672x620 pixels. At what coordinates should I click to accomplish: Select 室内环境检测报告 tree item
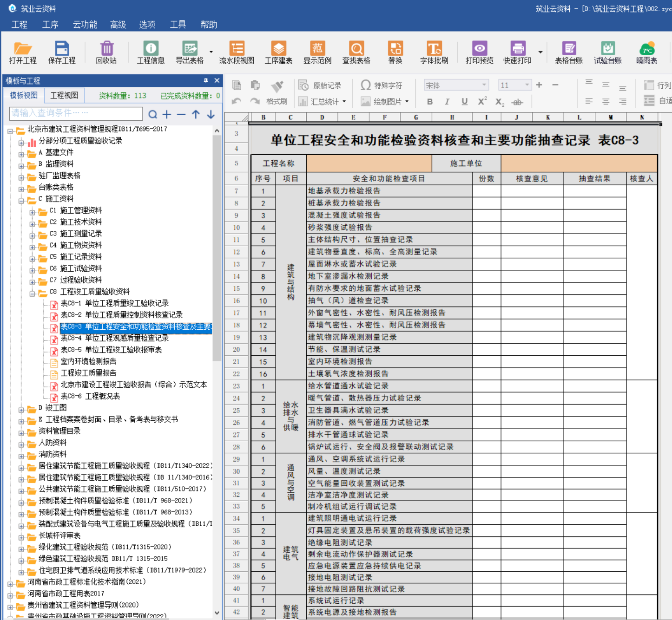88,361
